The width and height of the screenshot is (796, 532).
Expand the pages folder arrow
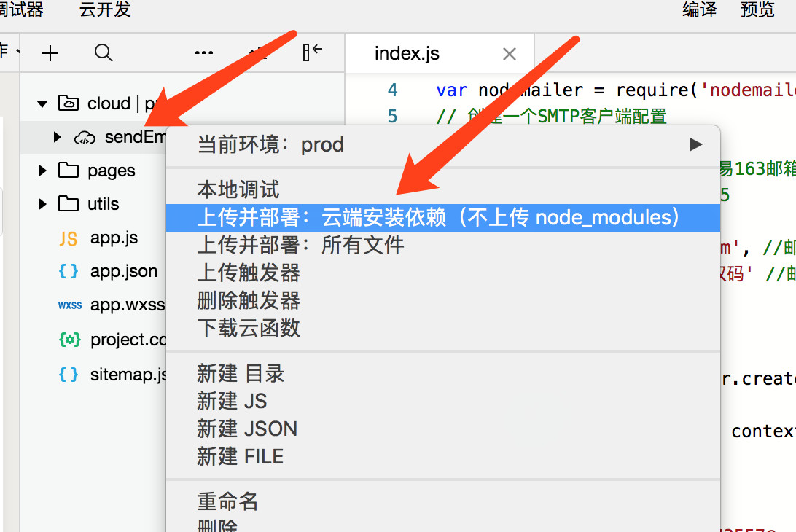(42, 171)
